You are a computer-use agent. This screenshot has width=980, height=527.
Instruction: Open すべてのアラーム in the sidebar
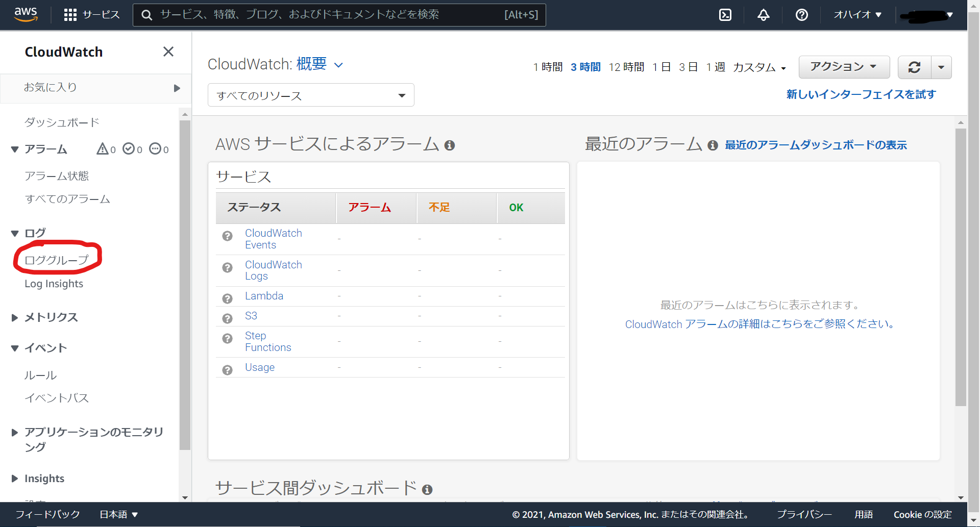click(x=67, y=199)
